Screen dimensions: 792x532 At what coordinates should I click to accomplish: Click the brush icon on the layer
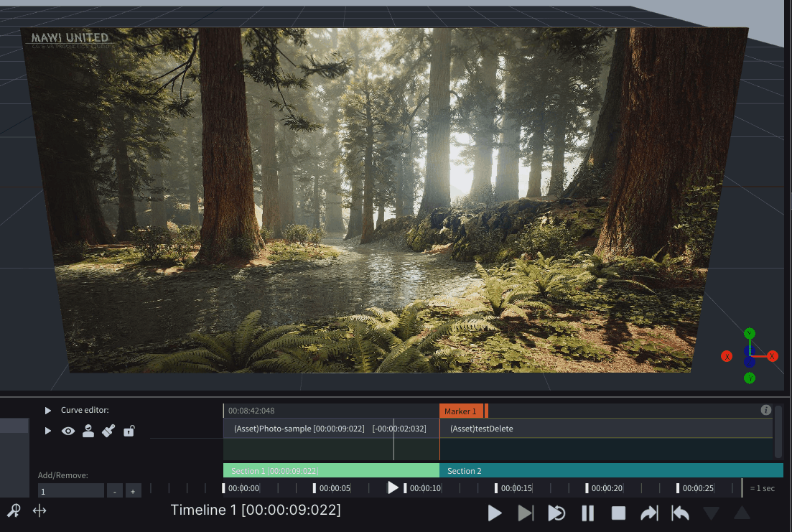click(x=108, y=431)
